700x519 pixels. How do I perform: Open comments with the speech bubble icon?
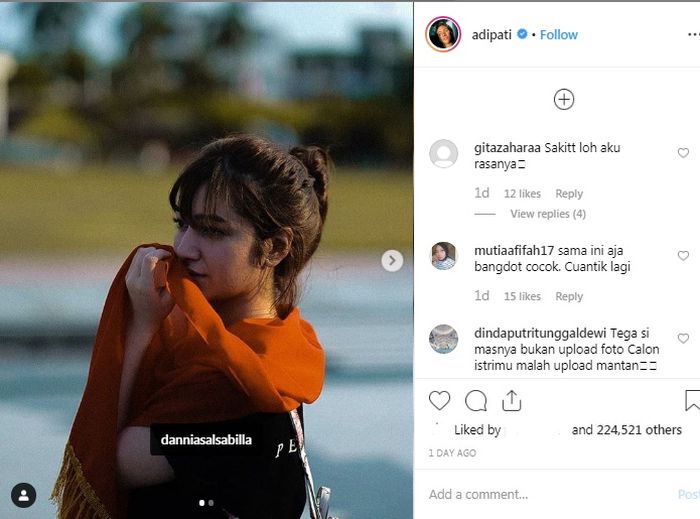click(x=476, y=401)
